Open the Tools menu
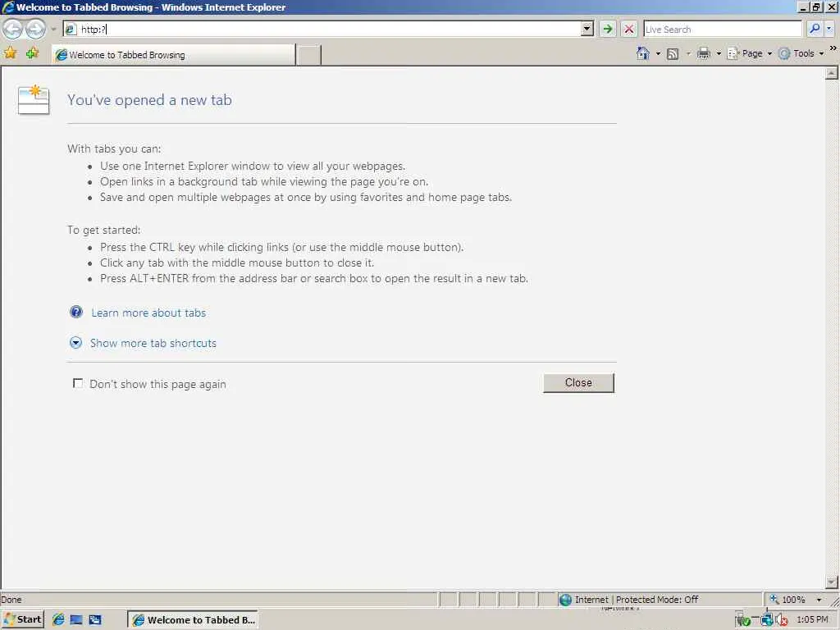 (x=801, y=53)
